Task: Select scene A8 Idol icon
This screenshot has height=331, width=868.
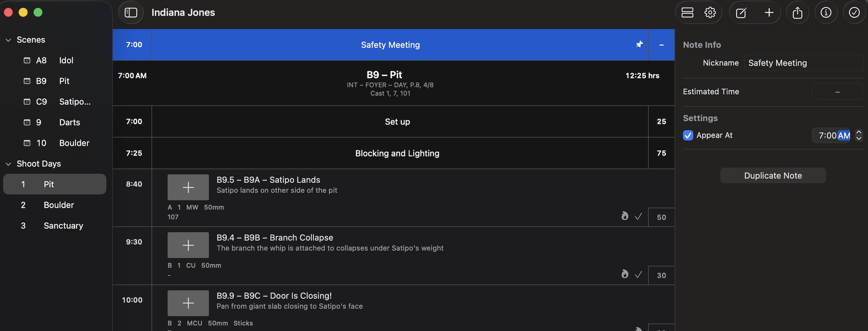Action: click(x=27, y=60)
